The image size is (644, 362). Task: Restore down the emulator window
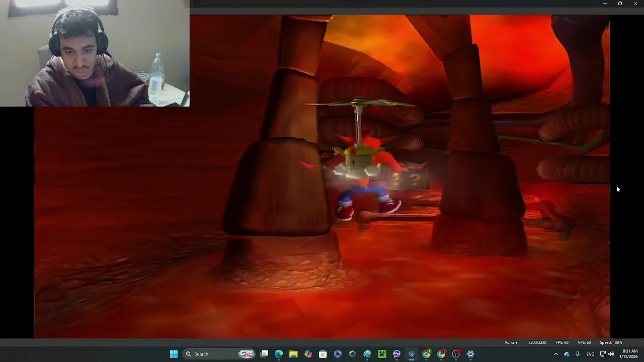(620, 4)
